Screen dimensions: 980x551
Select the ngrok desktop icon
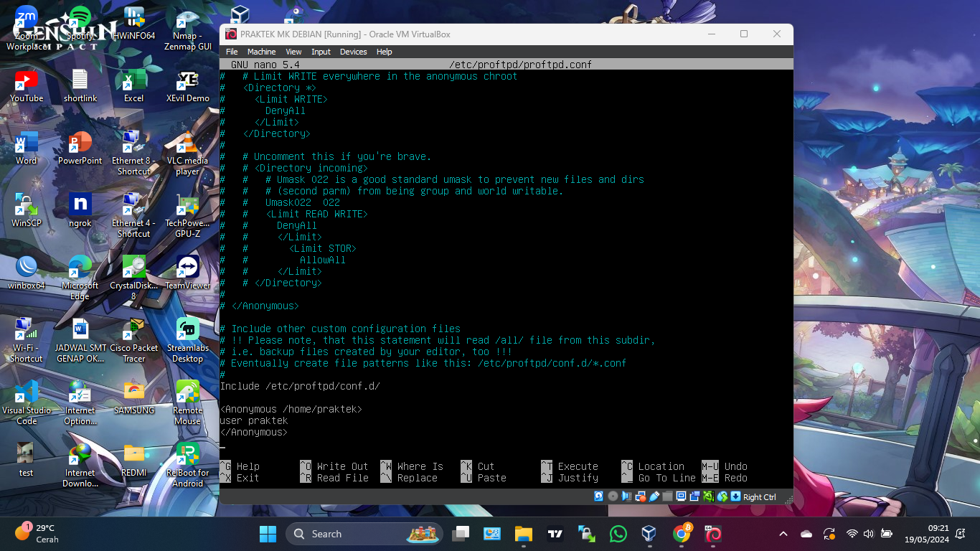(80, 210)
